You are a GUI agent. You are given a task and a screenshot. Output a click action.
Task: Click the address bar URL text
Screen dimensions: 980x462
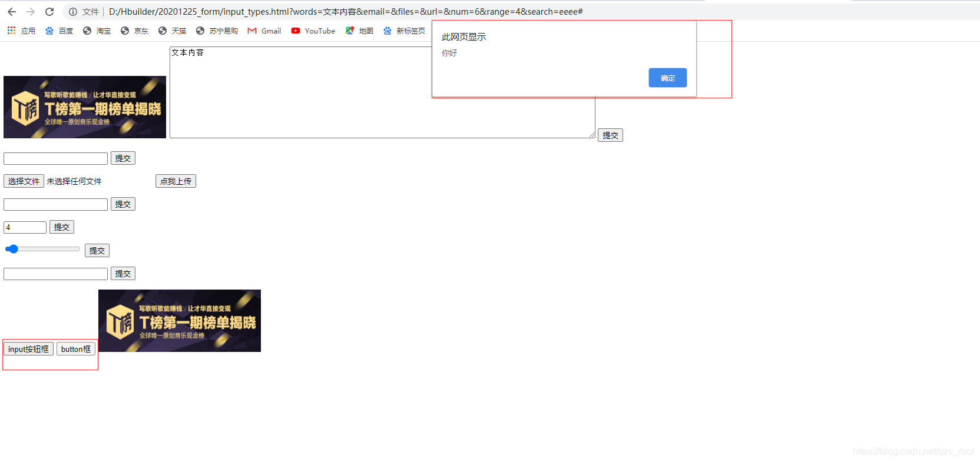click(346, 12)
